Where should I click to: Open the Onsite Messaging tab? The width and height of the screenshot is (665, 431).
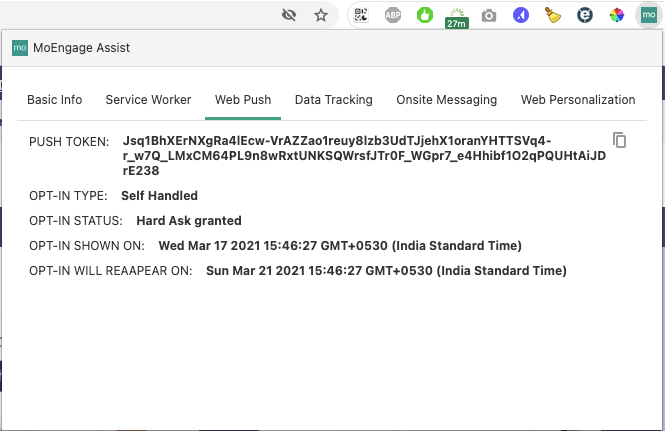click(447, 100)
